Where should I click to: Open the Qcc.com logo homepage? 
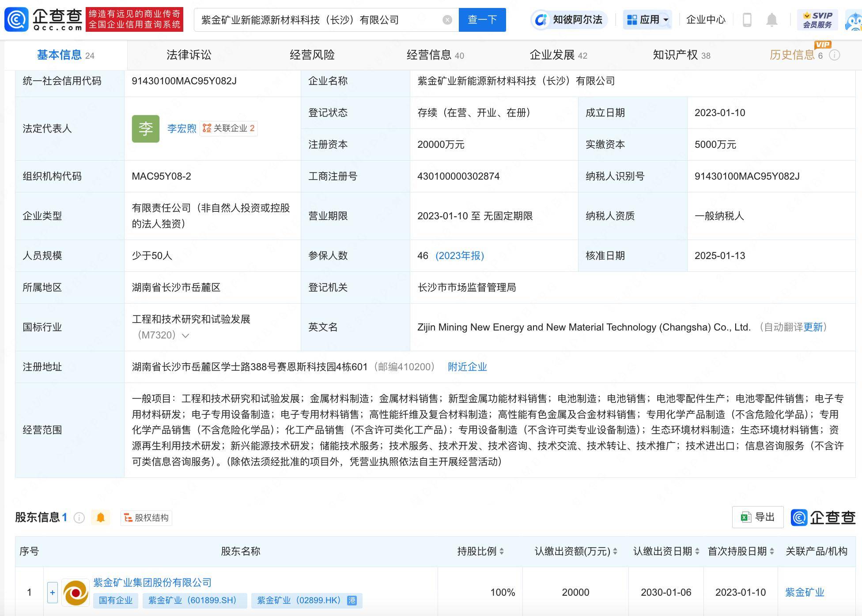tap(43, 19)
